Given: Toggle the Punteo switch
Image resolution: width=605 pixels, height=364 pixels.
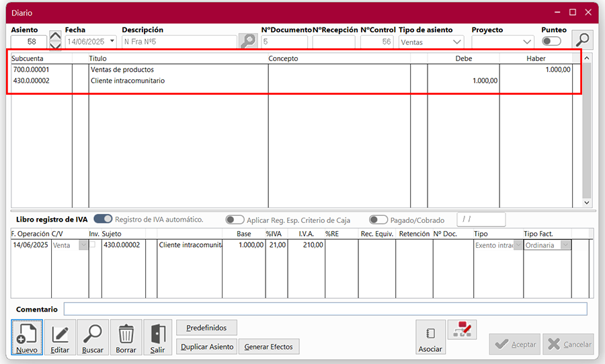Looking at the screenshot, I should click(x=552, y=41).
